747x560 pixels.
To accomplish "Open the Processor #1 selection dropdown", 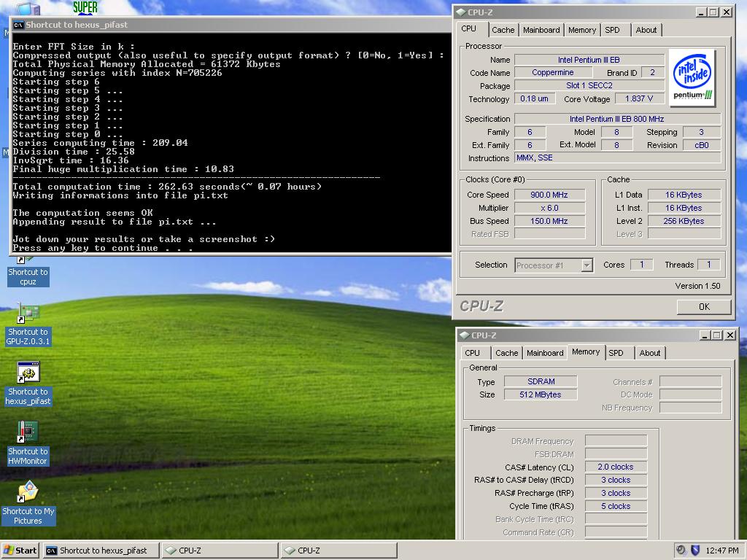I will pos(554,265).
